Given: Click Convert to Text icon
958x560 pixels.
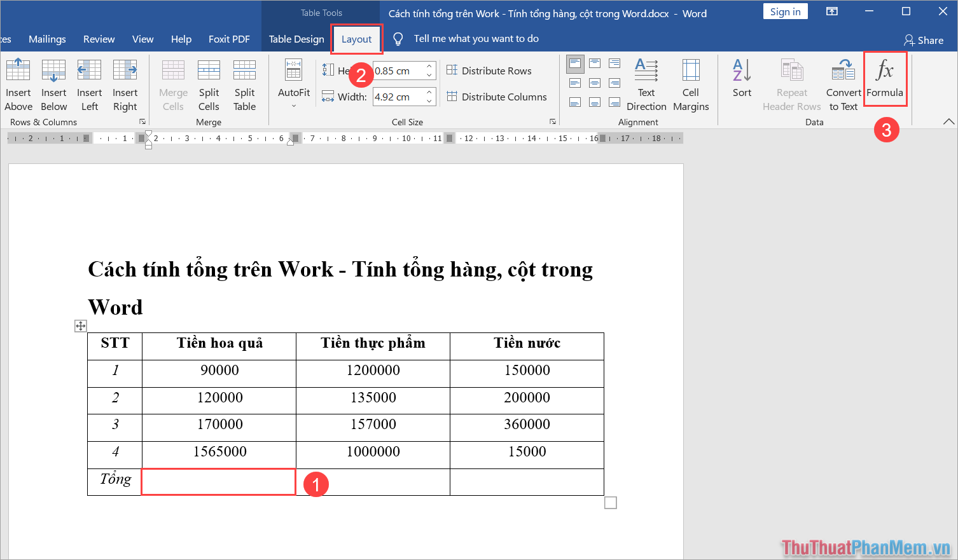Looking at the screenshot, I should pyautogui.click(x=843, y=70).
